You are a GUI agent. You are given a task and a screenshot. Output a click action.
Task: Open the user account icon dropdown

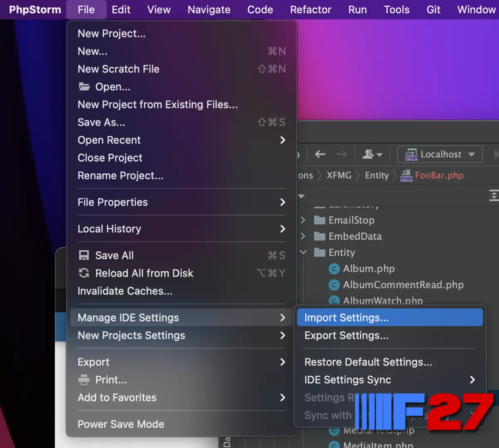tap(372, 154)
